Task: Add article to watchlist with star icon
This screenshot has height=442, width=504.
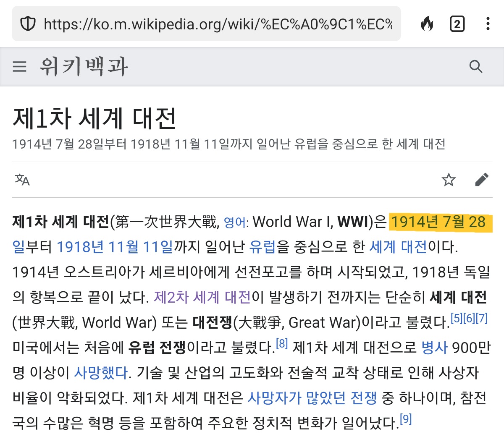Action: pyautogui.click(x=449, y=180)
